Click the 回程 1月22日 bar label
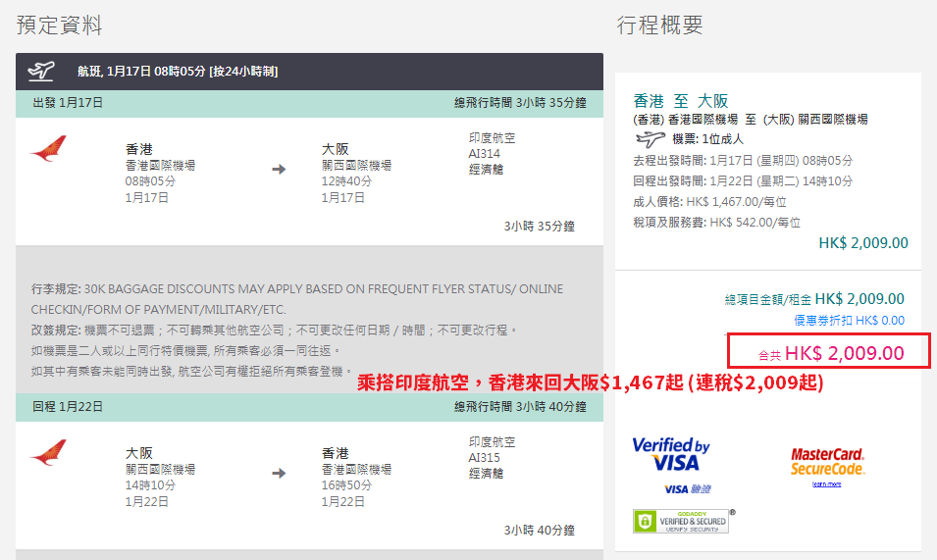 pyautogui.click(x=68, y=407)
